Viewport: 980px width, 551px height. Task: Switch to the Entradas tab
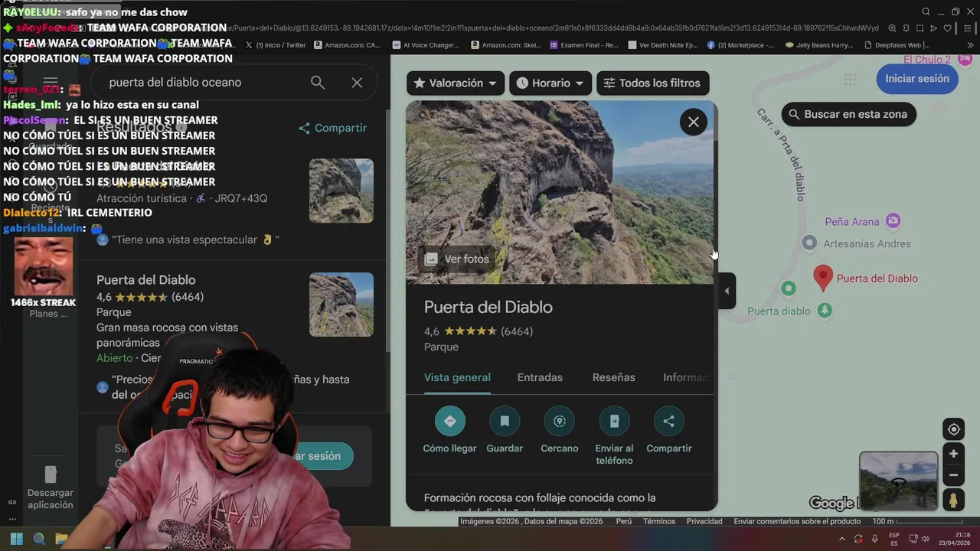(540, 377)
